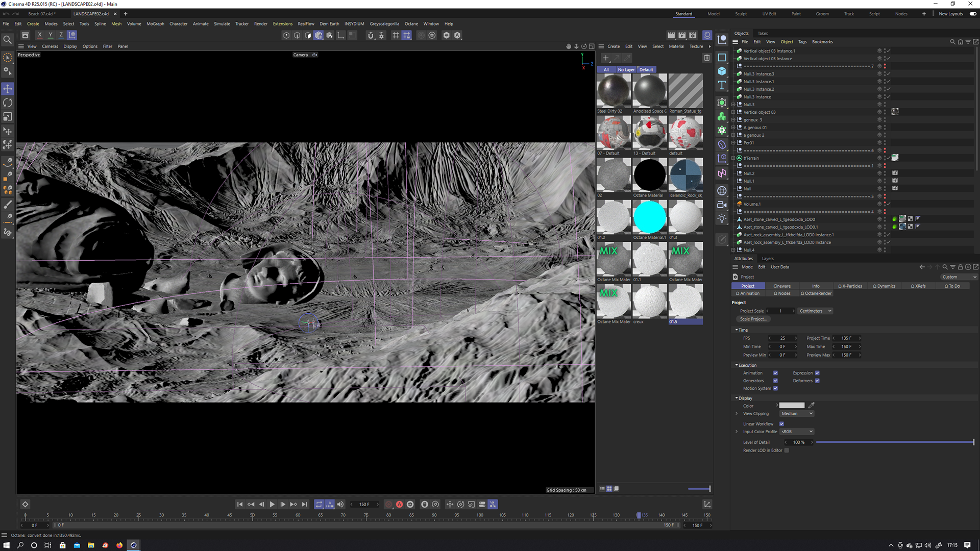
Task: Toggle the Linear Workflow checkbox
Action: point(781,424)
